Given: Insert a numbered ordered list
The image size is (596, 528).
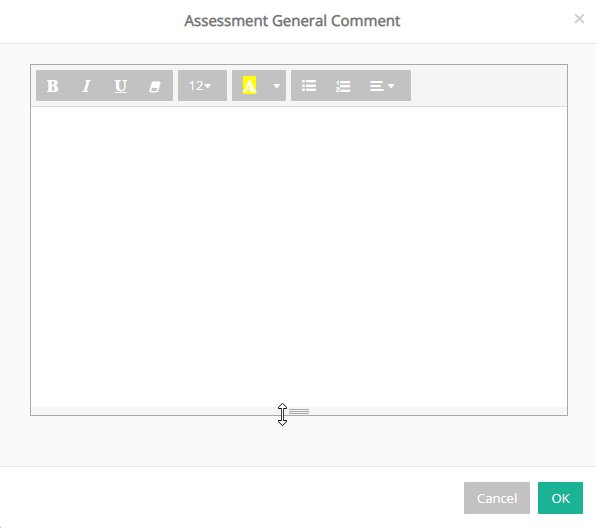Looking at the screenshot, I should [343, 86].
